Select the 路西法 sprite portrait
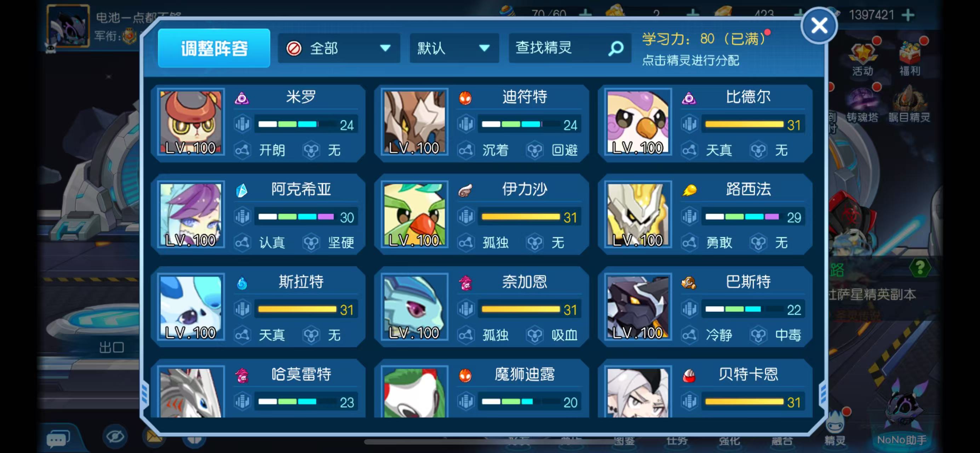This screenshot has width=980, height=453. [638, 214]
